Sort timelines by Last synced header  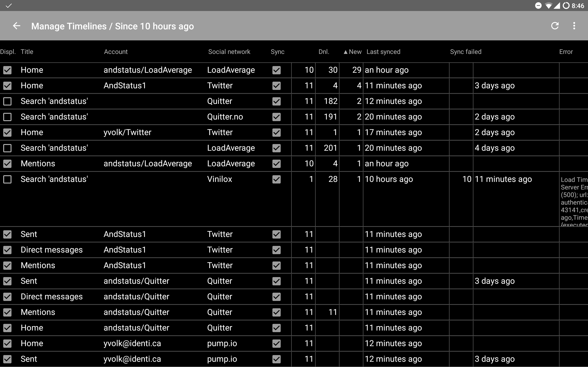[x=383, y=52]
